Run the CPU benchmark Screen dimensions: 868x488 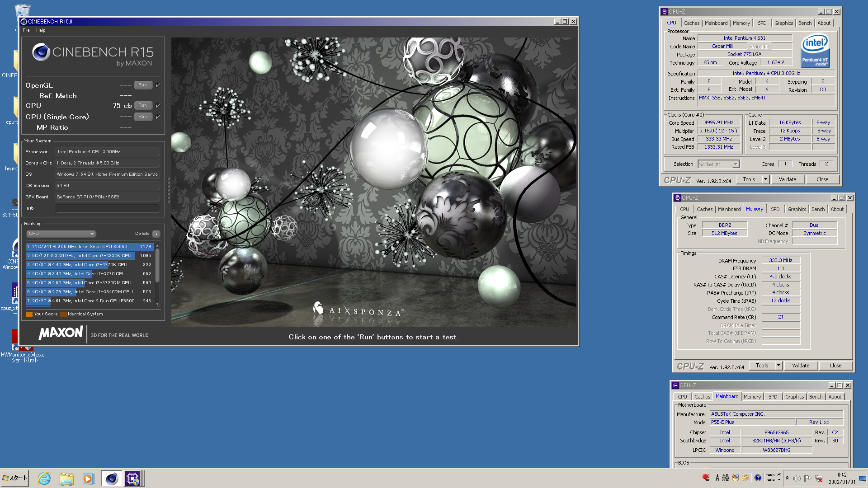[x=143, y=105]
